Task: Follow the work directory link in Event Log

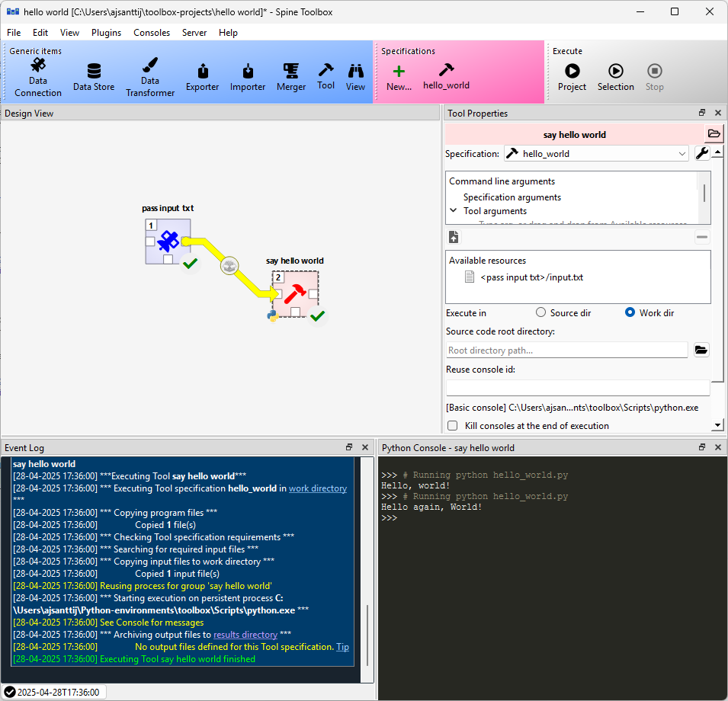Action: (318, 488)
